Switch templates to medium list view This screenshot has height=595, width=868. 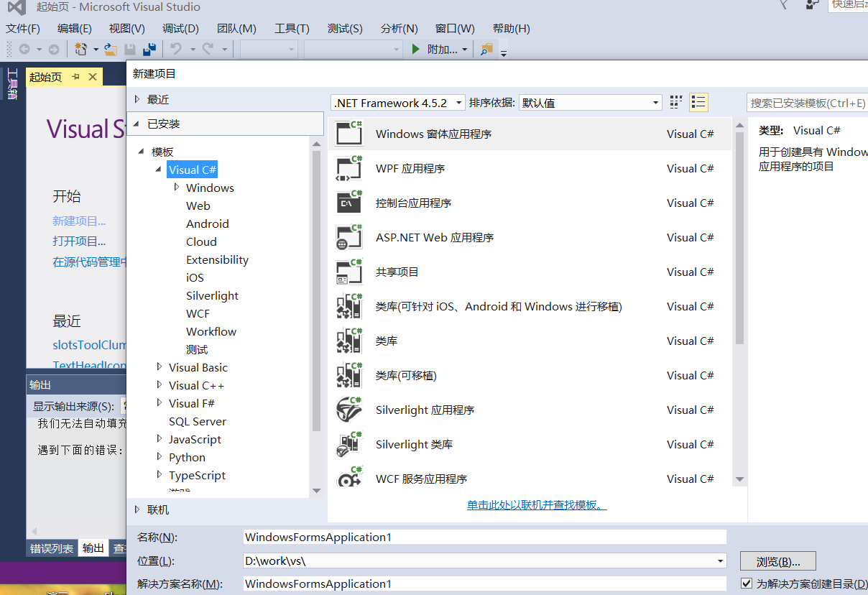[698, 103]
